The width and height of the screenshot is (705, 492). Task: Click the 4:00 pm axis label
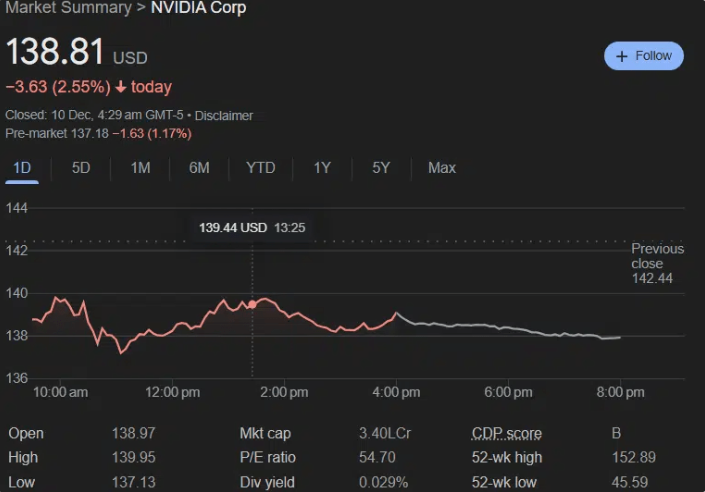(396, 392)
